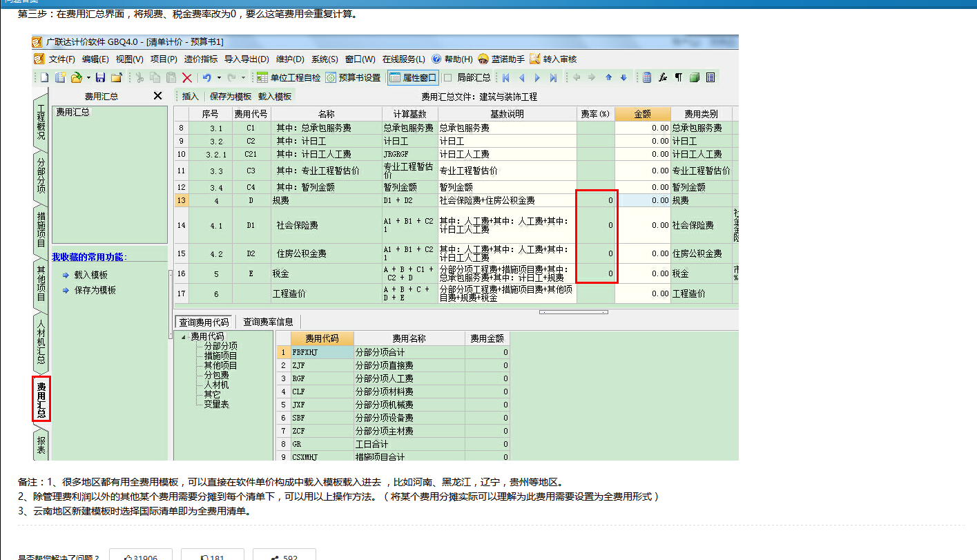Click 保存为模板 link under 我收藏的常用功能
The width and height of the screenshot is (977, 560).
coord(95,291)
